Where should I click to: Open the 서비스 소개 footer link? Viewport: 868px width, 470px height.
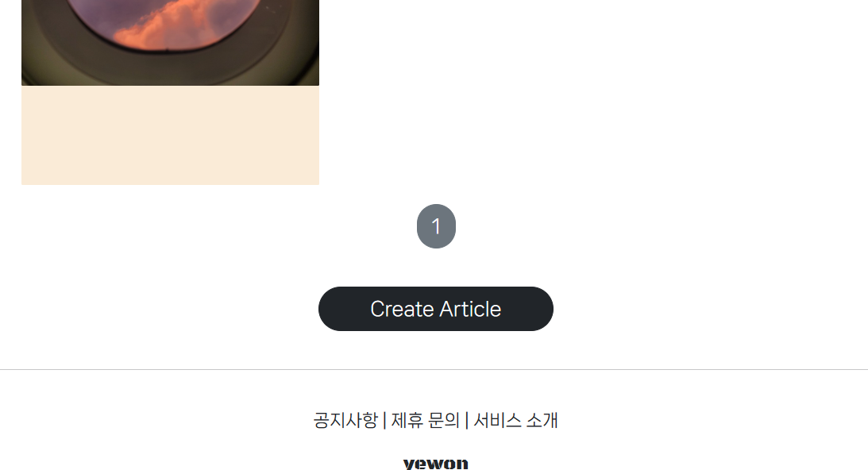click(x=515, y=420)
